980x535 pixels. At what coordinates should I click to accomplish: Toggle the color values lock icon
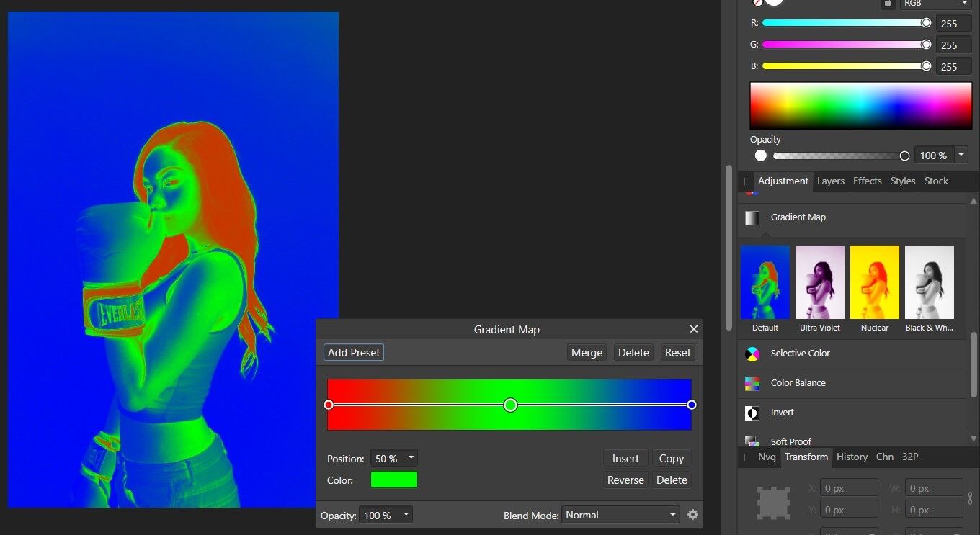click(887, 4)
